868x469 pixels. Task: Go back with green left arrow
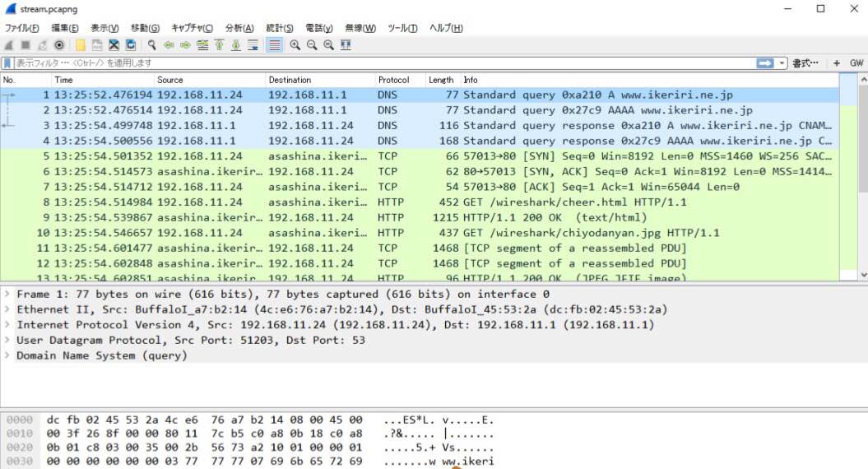[169, 45]
